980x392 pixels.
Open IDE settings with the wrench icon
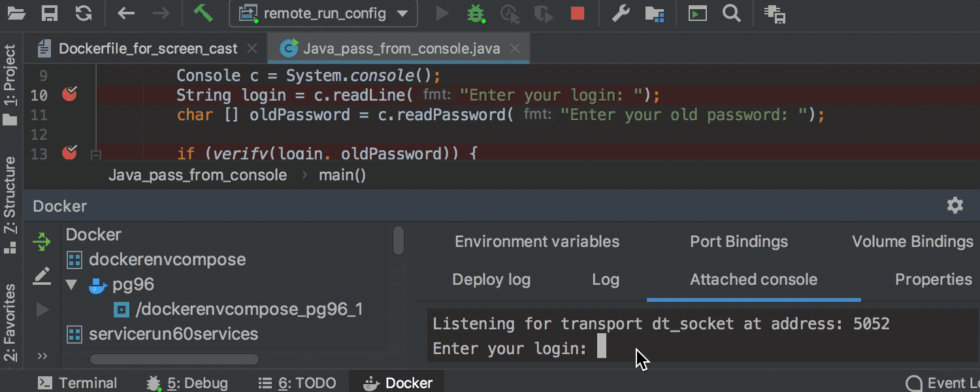[620, 13]
